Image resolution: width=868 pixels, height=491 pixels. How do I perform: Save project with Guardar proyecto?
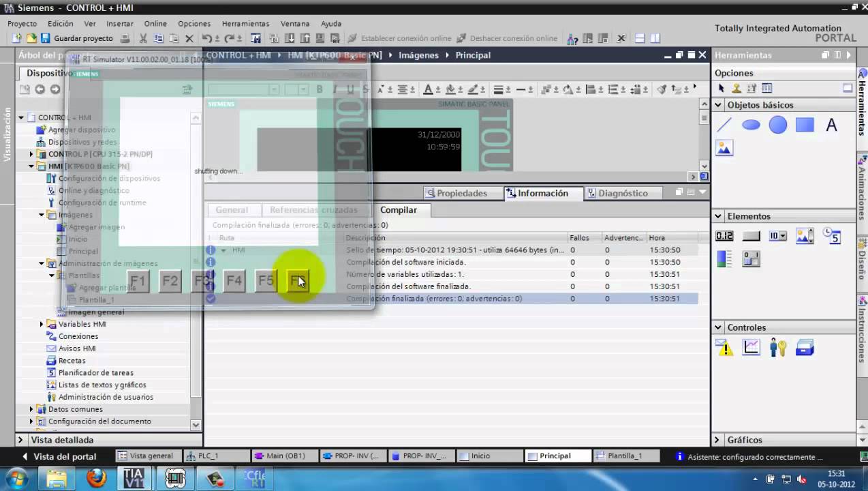76,38
